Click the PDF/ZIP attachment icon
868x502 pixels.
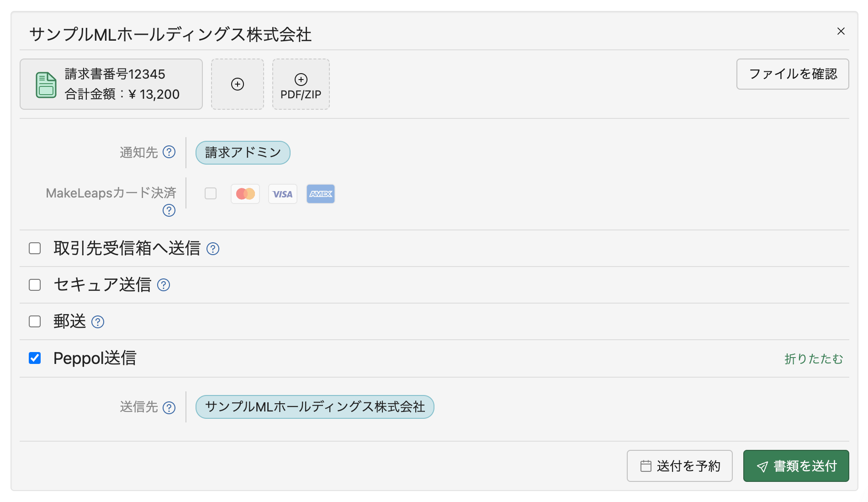coord(301,84)
